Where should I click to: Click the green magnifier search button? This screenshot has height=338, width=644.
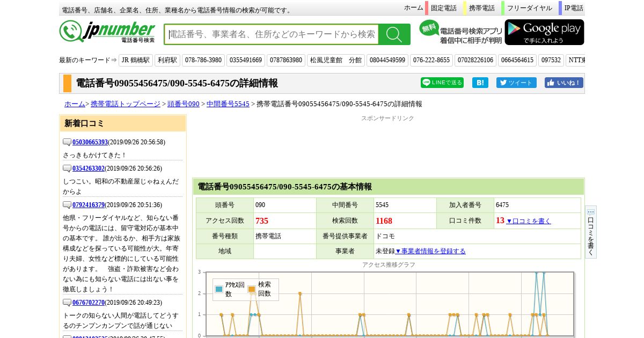[x=394, y=34]
